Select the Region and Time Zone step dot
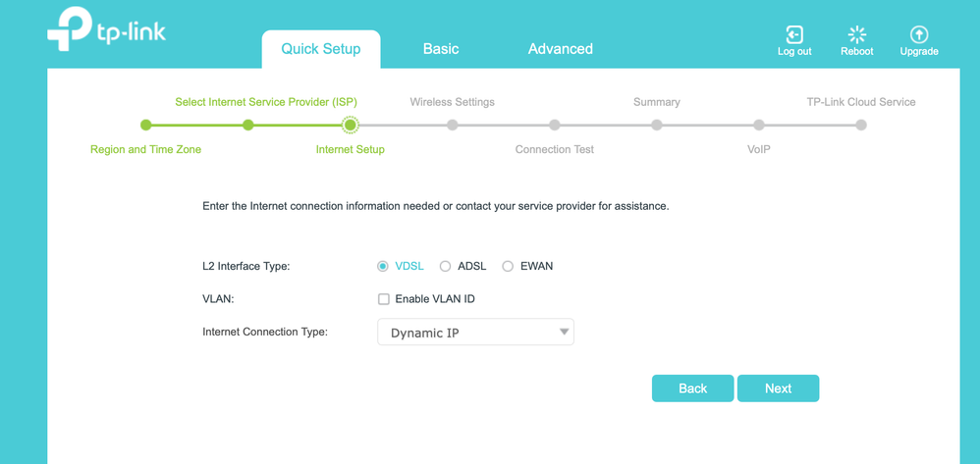980x464 pixels. point(145,125)
